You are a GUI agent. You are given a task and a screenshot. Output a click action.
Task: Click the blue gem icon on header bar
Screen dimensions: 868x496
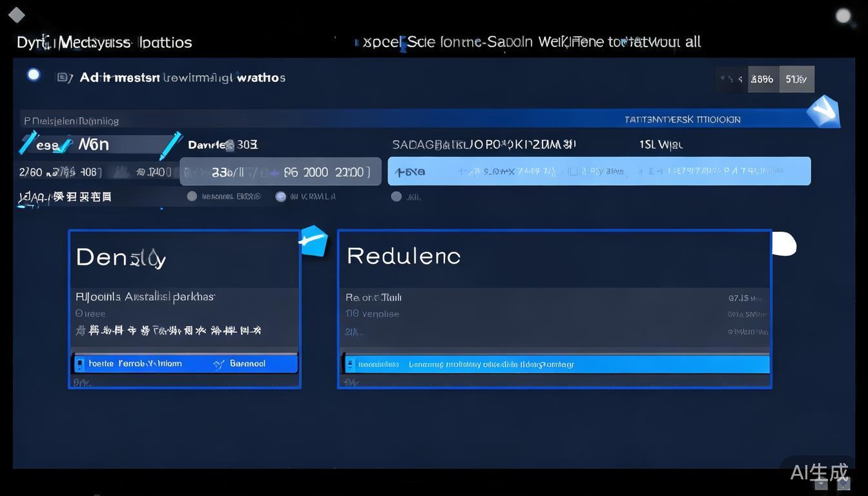coord(823,112)
